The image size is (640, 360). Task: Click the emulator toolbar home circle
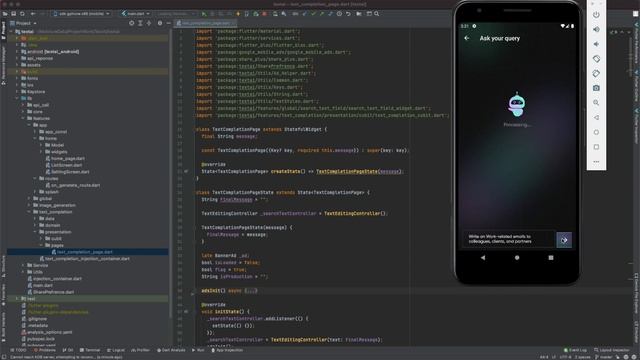[x=596, y=132]
